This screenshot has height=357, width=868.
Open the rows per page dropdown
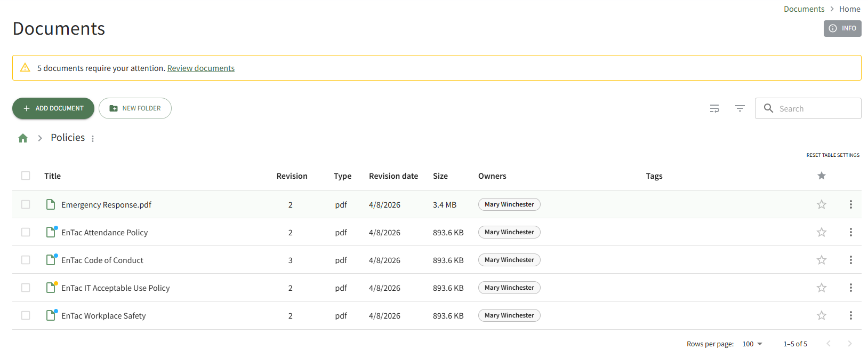point(752,344)
